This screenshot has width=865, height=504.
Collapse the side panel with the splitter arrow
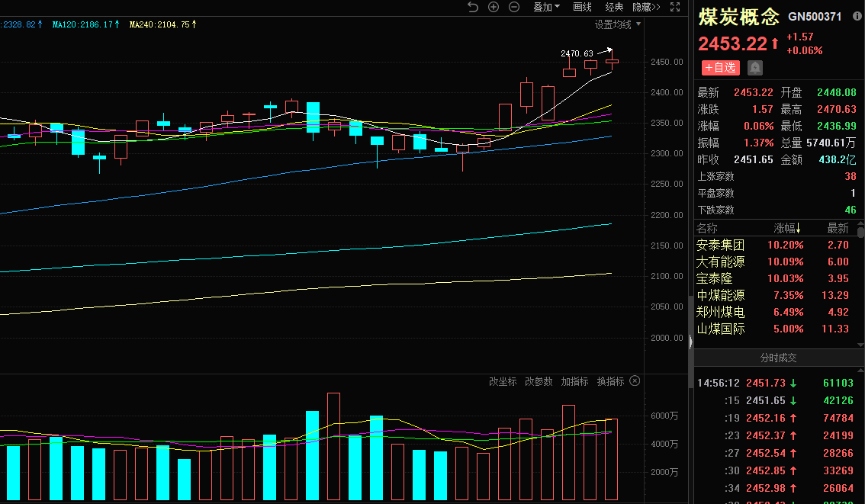[x=690, y=342]
